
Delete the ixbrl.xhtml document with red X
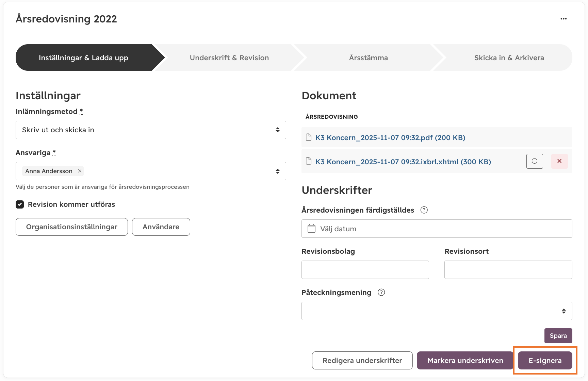point(559,161)
